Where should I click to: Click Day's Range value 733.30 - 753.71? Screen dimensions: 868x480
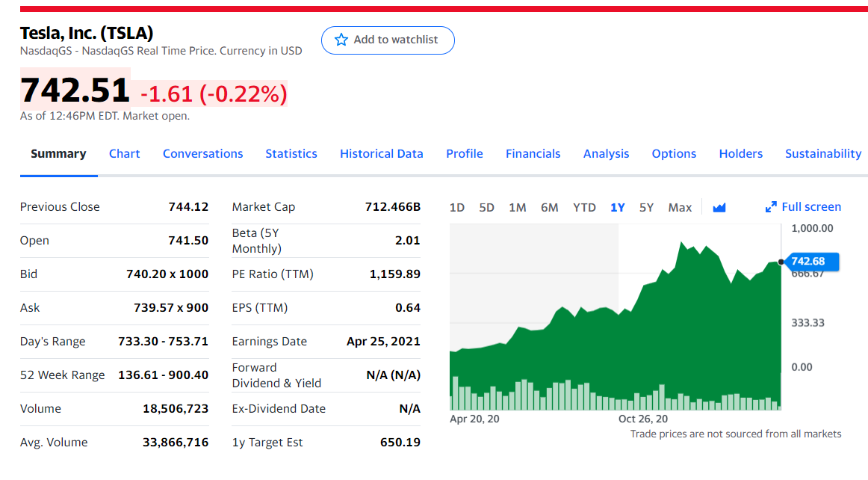point(164,342)
